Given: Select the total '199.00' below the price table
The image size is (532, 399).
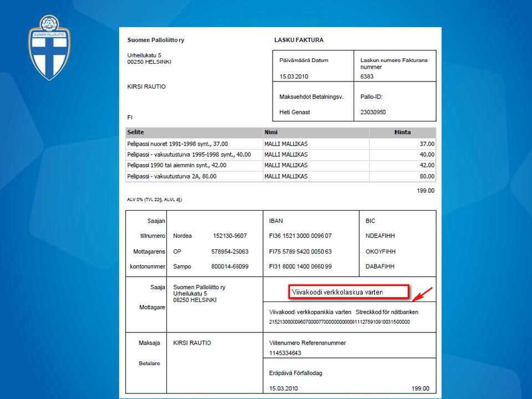Looking at the screenshot, I should (426, 191).
